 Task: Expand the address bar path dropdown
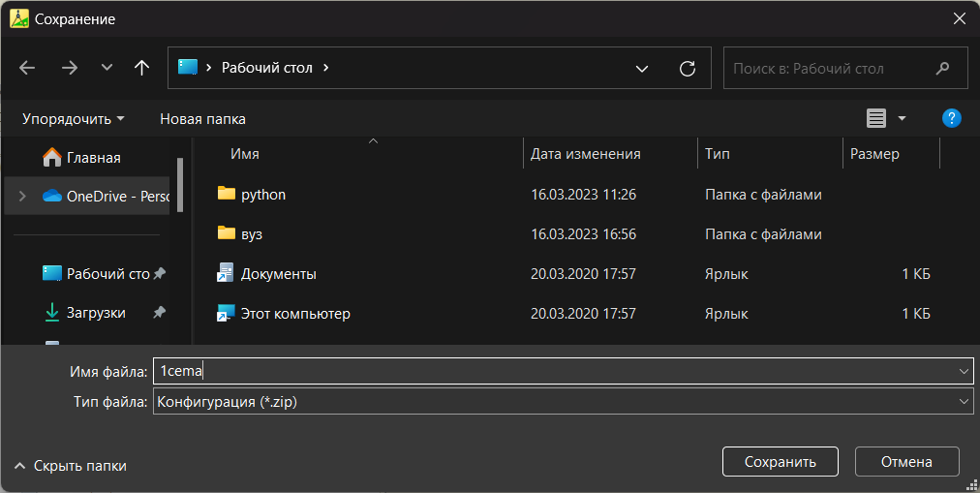pos(642,69)
